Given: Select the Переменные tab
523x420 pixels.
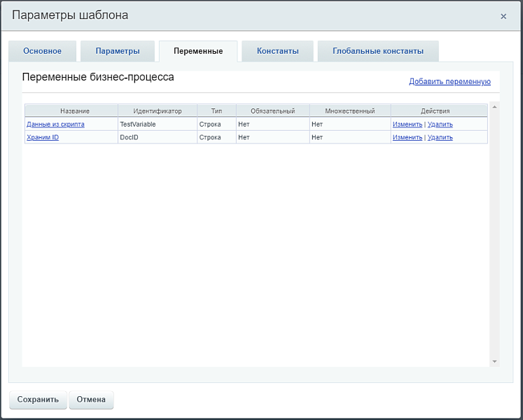Looking at the screenshot, I should tap(198, 51).
